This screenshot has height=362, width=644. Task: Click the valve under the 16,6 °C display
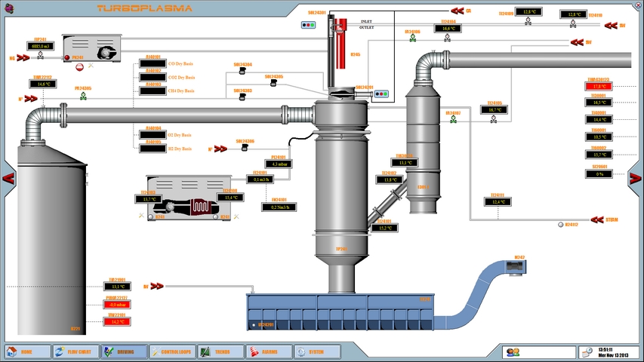(x=447, y=38)
